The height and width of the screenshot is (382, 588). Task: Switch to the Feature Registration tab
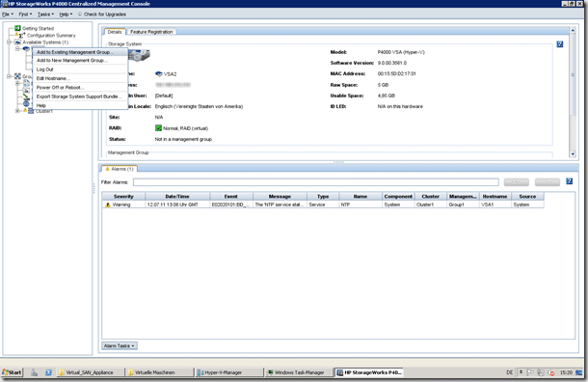coord(151,32)
